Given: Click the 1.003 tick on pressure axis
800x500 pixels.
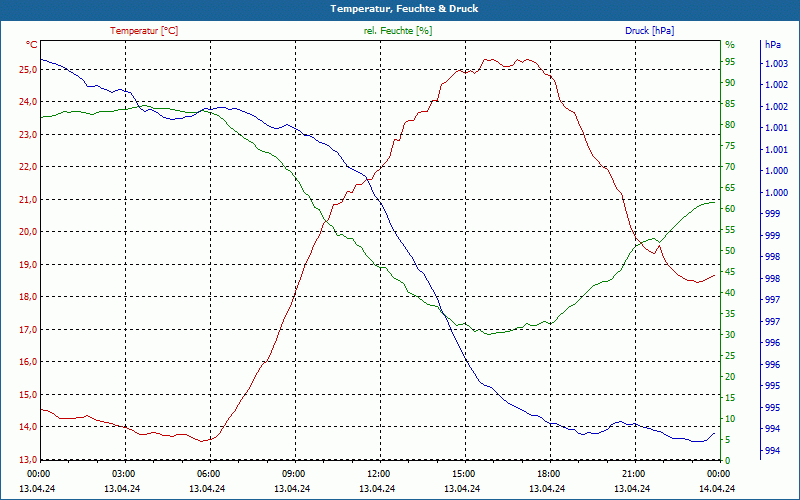Looking at the screenshot, I should click(776, 63).
